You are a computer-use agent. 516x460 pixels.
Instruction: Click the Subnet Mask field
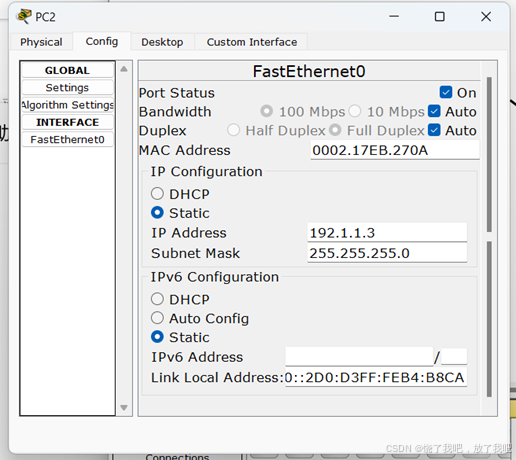[387, 253]
